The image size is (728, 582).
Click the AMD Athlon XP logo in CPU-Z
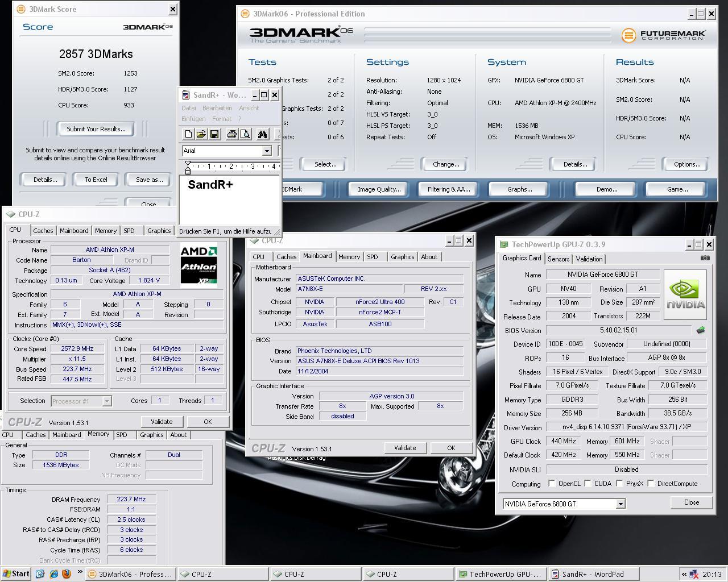[x=199, y=265]
